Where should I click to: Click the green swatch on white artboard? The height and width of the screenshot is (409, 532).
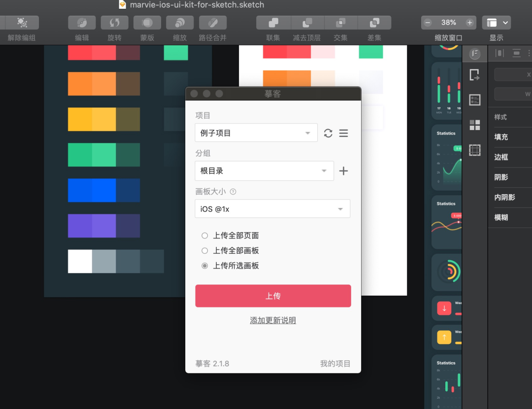[x=371, y=52]
